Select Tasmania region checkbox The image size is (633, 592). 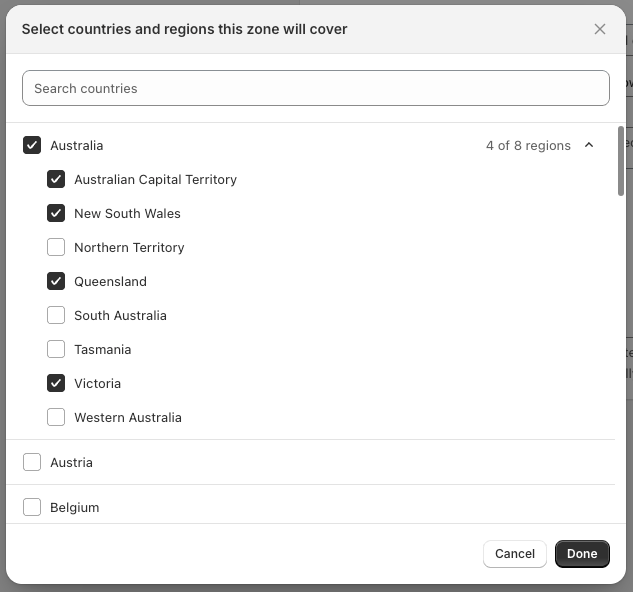click(56, 349)
